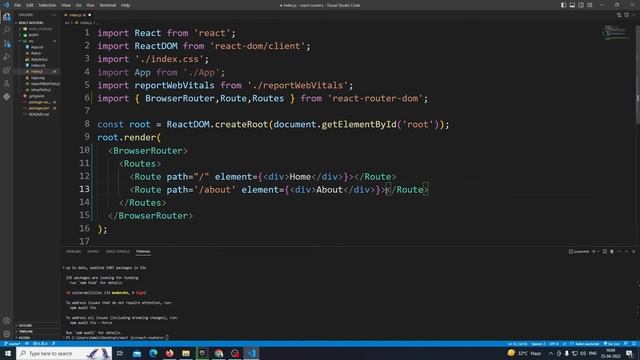Viewport: 640px width, 360px height.
Task: Open Windows Start menu
Action: (7, 353)
